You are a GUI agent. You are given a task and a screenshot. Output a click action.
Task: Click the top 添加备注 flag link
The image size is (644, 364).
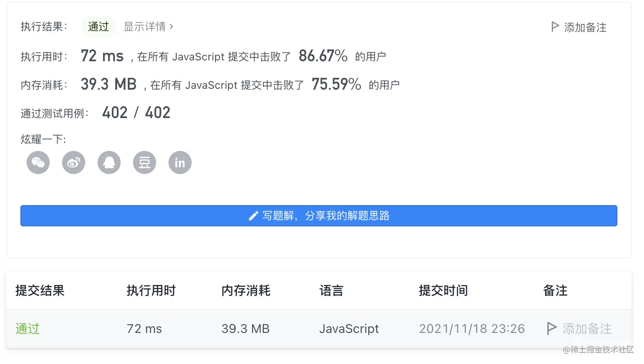[x=579, y=27]
